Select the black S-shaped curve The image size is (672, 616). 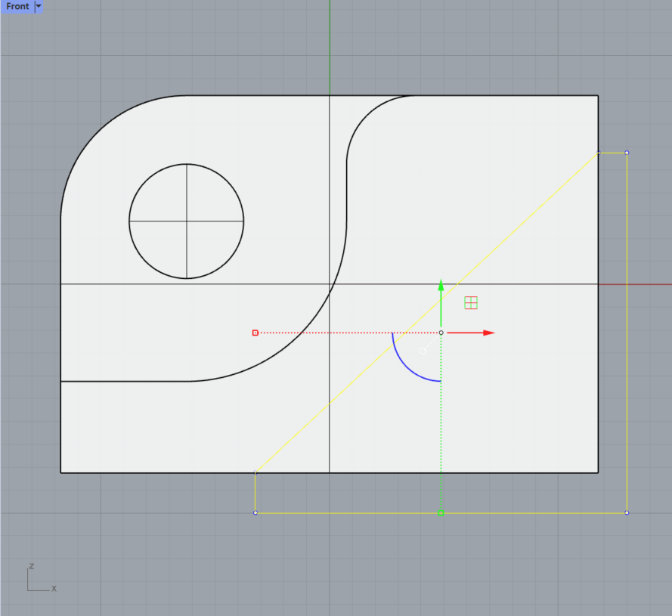(x=346, y=193)
